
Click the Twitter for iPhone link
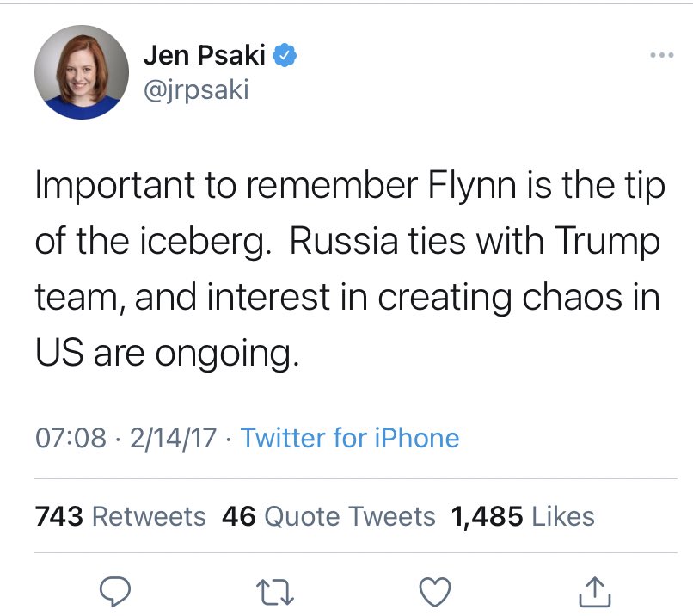pyautogui.click(x=350, y=438)
